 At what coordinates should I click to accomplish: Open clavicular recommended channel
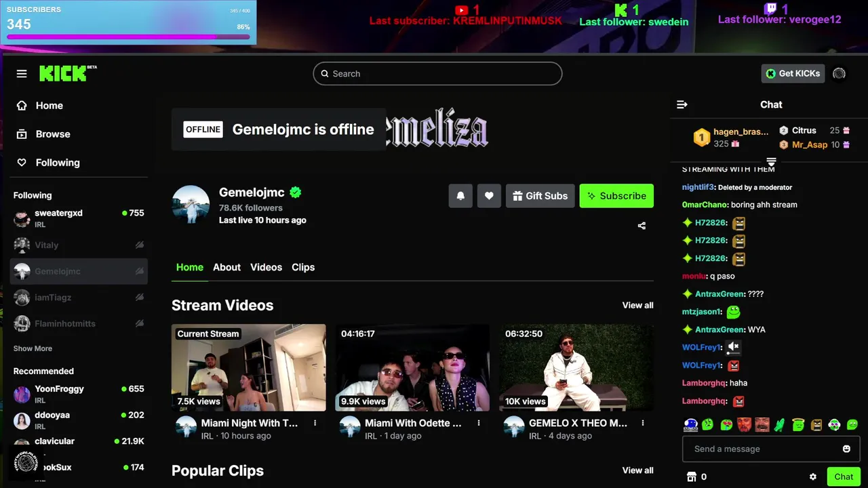[79, 446]
